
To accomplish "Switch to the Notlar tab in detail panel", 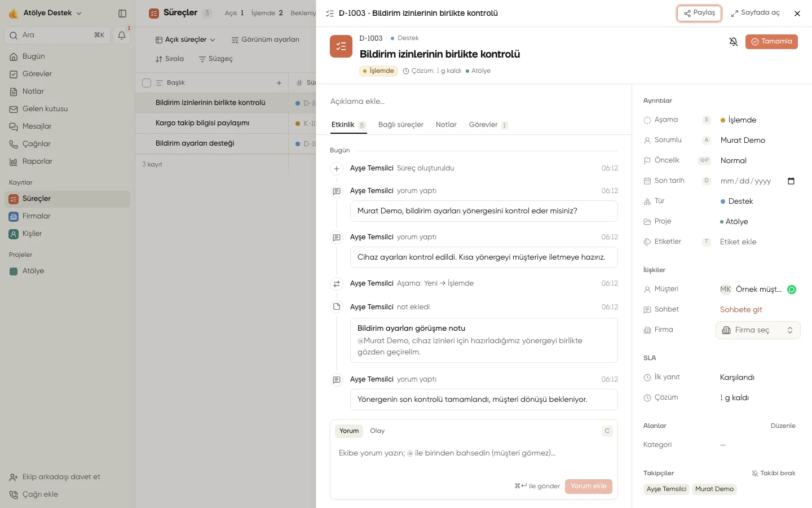I will pyautogui.click(x=446, y=125).
